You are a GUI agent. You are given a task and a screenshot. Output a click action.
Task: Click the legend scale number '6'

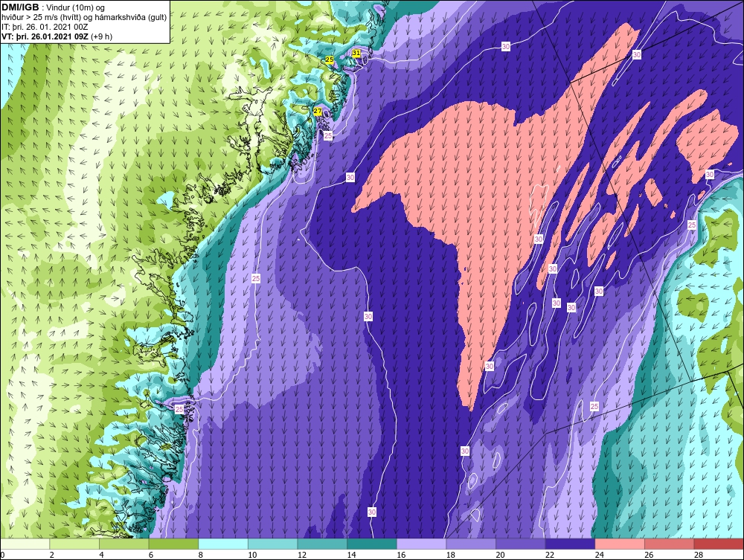pos(151,555)
